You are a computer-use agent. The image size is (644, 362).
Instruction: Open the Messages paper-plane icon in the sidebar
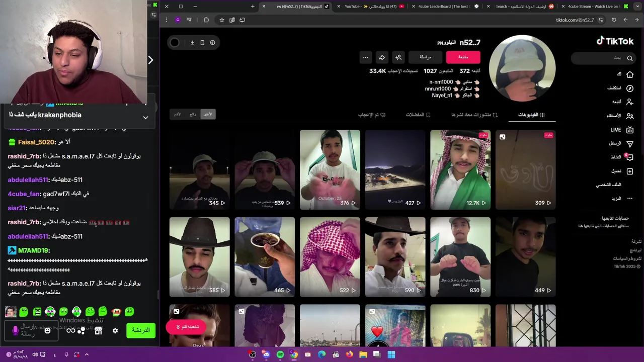pos(629,143)
